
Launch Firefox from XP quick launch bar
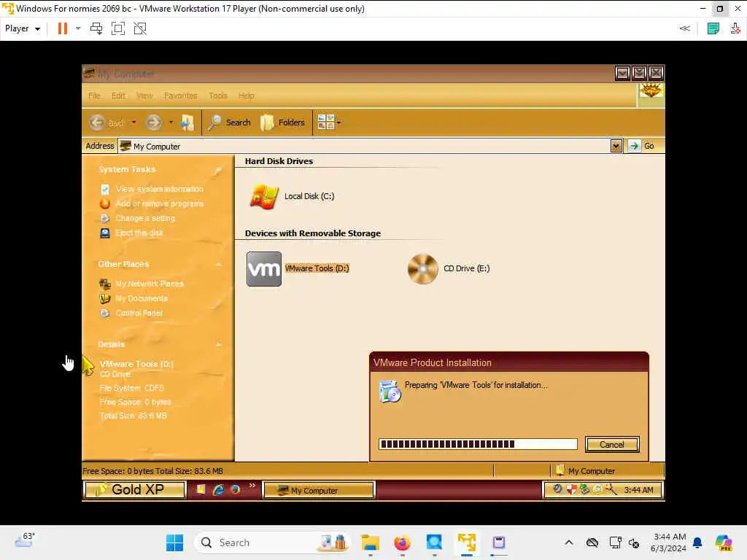(235, 489)
